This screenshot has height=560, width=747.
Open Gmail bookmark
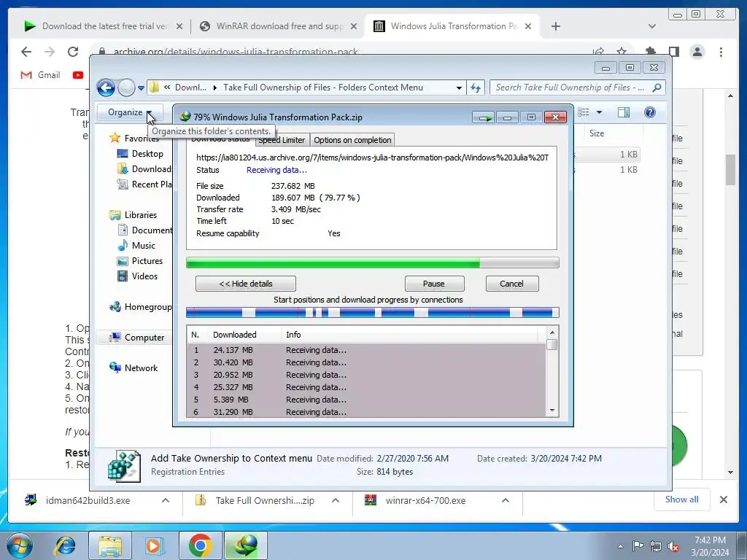[x=41, y=75]
